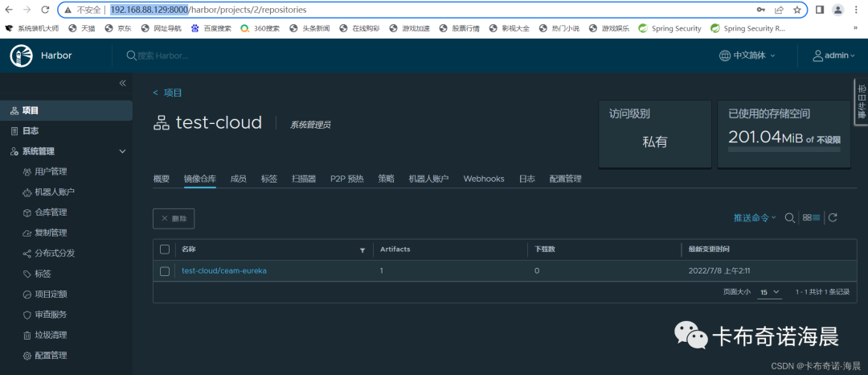Collapse the sidebar with double-chevron icon
868x375 pixels.
[x=122, y=83]
